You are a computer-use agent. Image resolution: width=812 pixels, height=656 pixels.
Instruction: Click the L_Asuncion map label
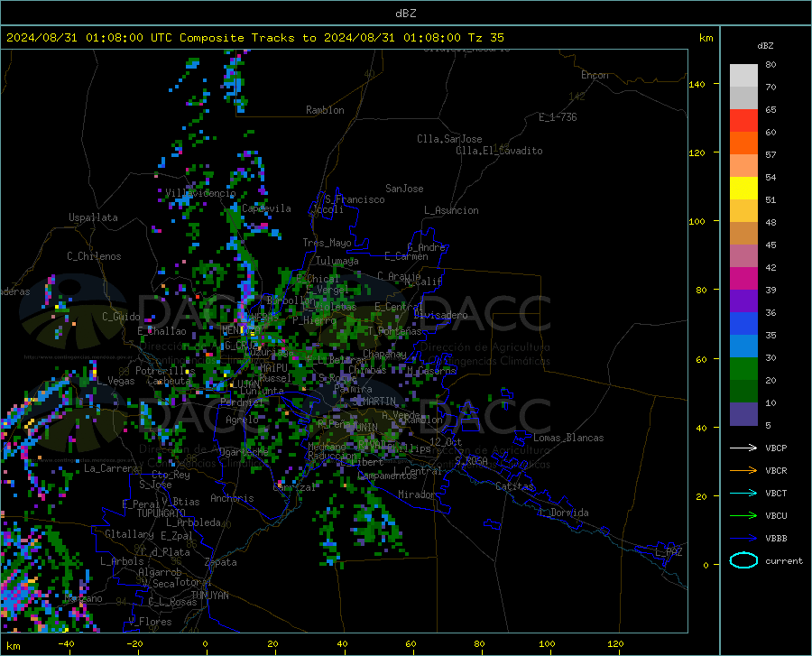(451, 210)
